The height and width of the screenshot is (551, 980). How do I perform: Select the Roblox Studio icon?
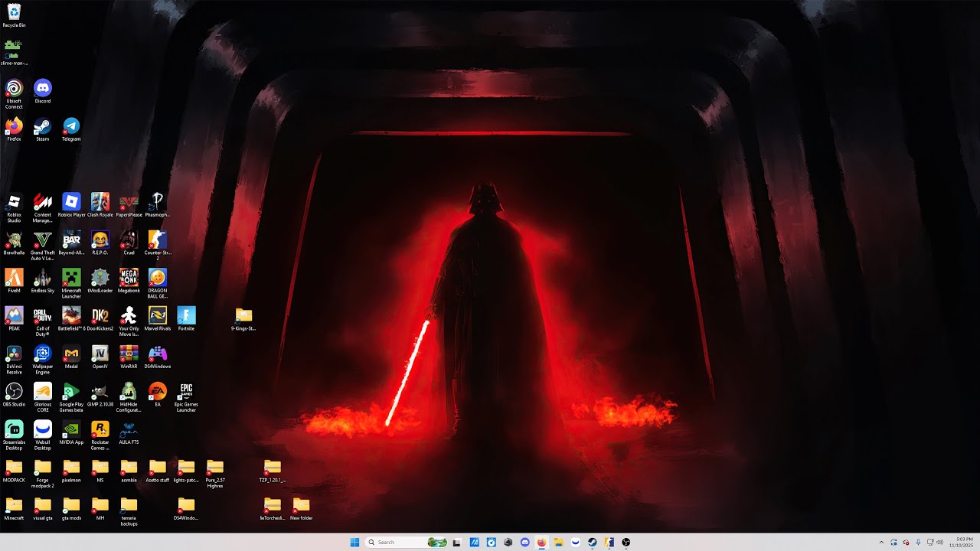tap(14, 208)
